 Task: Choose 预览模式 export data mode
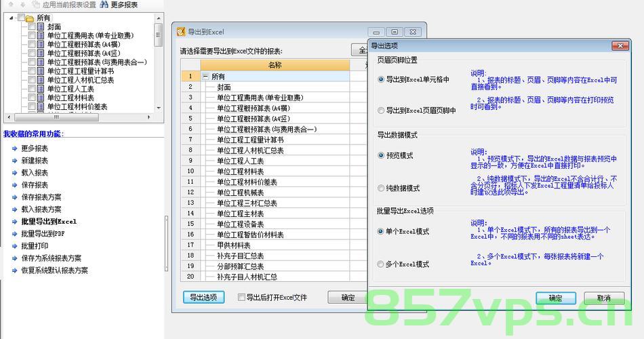point(381,155)
